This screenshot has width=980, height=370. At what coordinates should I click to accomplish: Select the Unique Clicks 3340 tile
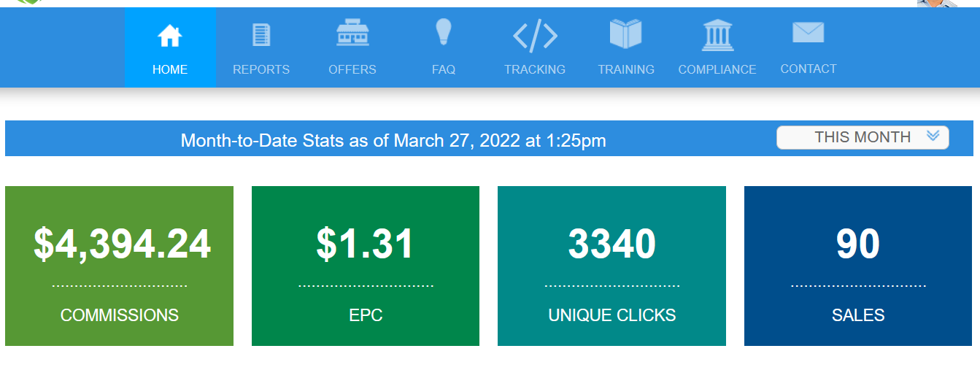[611, 266]
